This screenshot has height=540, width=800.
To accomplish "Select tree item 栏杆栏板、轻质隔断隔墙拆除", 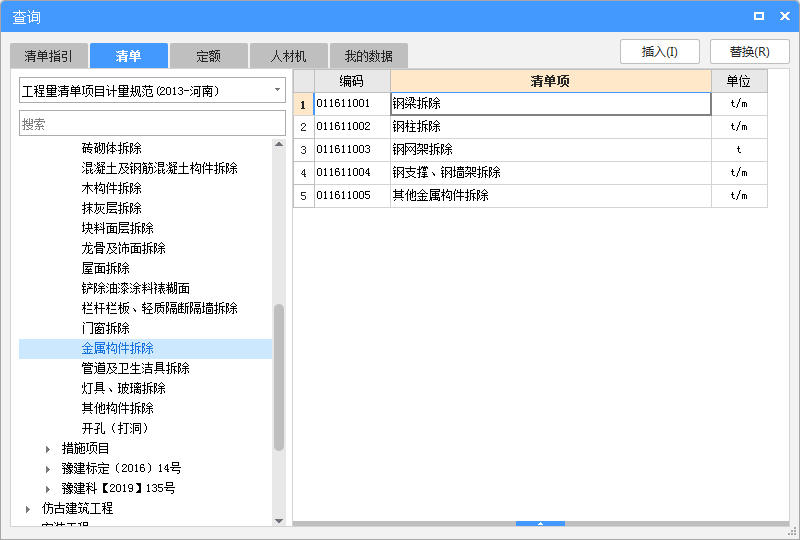I will (x=160, y=308).
